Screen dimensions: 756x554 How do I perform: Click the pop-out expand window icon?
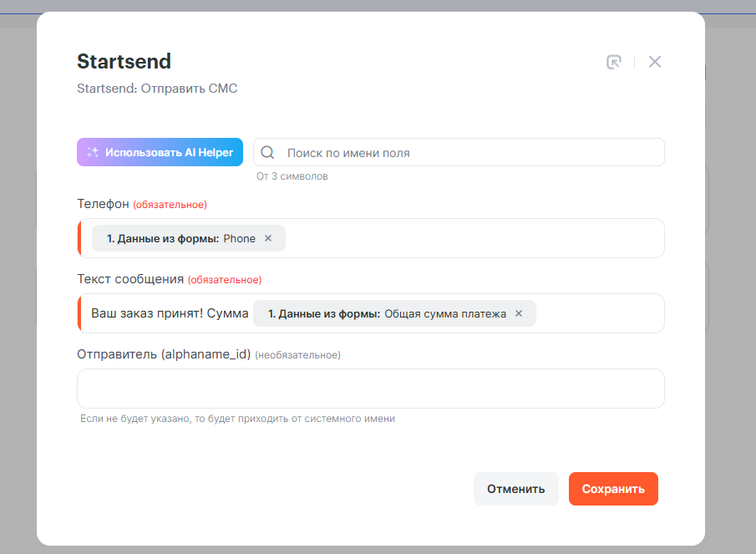click(614, 62)
